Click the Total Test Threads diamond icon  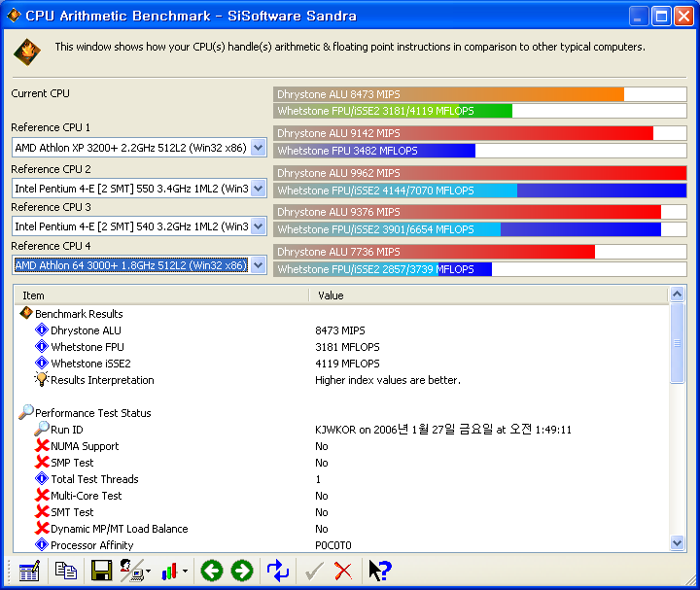pyautogui.click(x=42, y=479)
